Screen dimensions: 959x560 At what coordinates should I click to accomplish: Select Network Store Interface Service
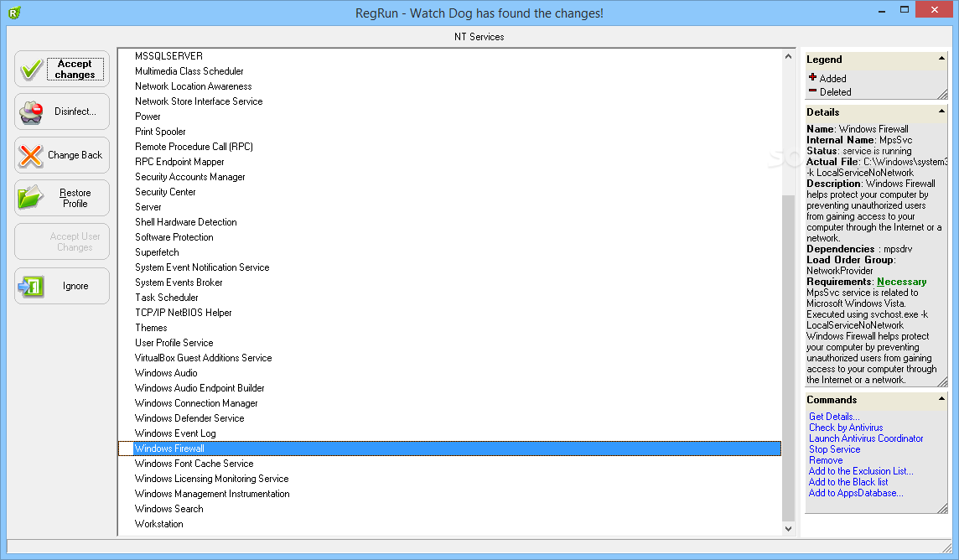click(x=199, y=101)
